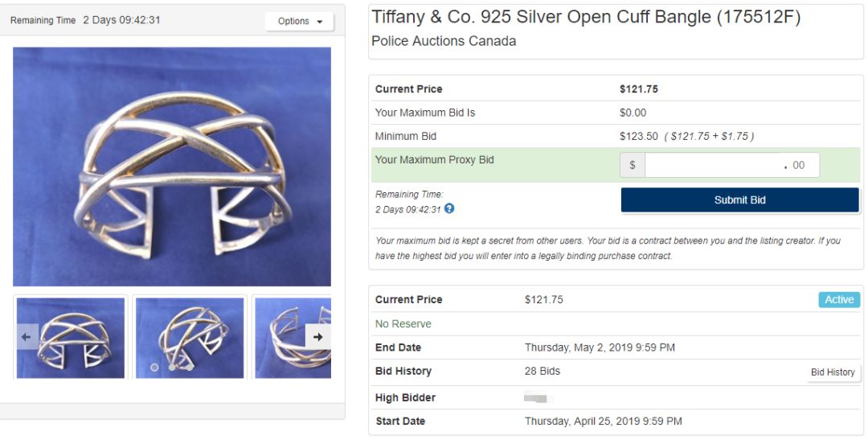Click the remaining time help icon
Viewport: 868px width, 440px height.
click(449, 209)
